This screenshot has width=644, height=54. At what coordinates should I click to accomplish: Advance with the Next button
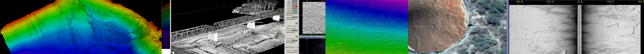point(295,26)
